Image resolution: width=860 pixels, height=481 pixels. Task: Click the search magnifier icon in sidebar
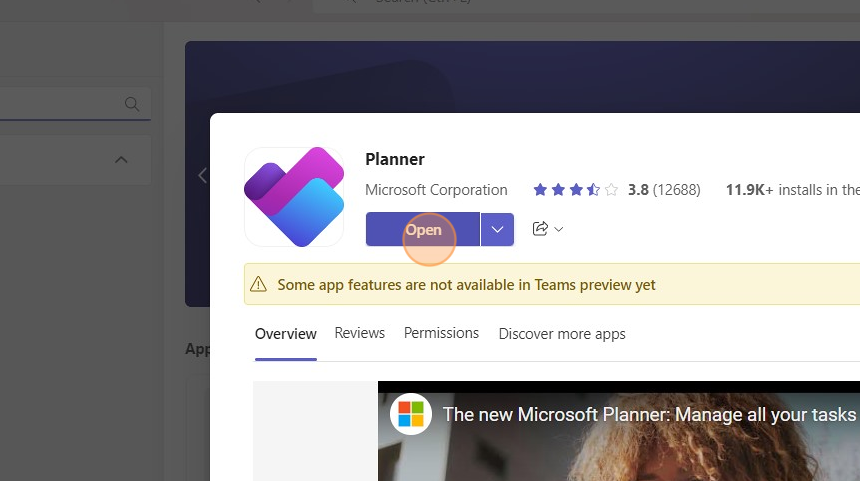point(132,104)
